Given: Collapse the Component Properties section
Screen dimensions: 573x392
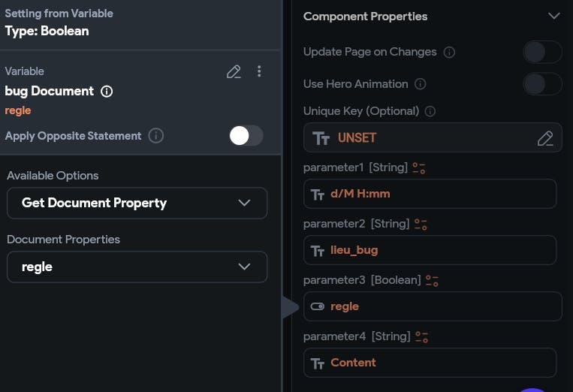Looking at the screenshot, I should click(x=554, y=16).
